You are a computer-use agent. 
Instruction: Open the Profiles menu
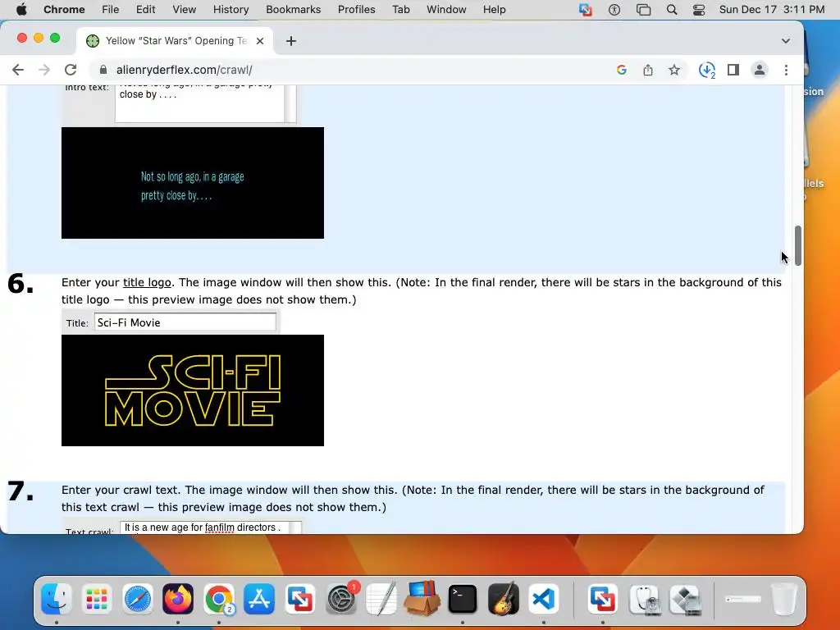pyautogui.click(x=356, y=9)
